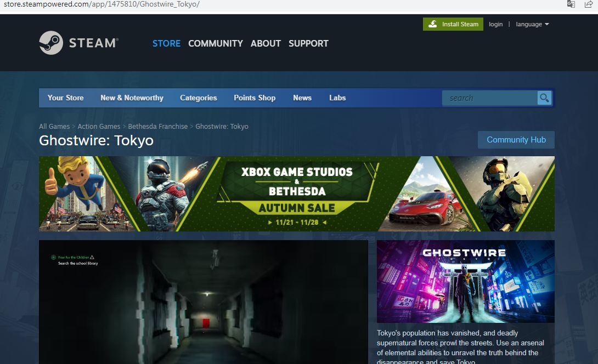
Task: Open the News tab
Action: (302, 98)
